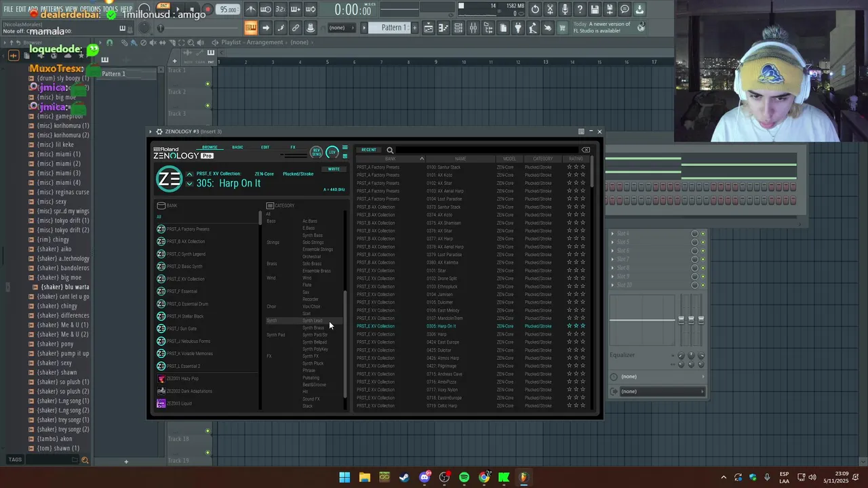Click the microphone recording icon in the top toolbar
Screen dimensions: 868x488
coord(565,9)
